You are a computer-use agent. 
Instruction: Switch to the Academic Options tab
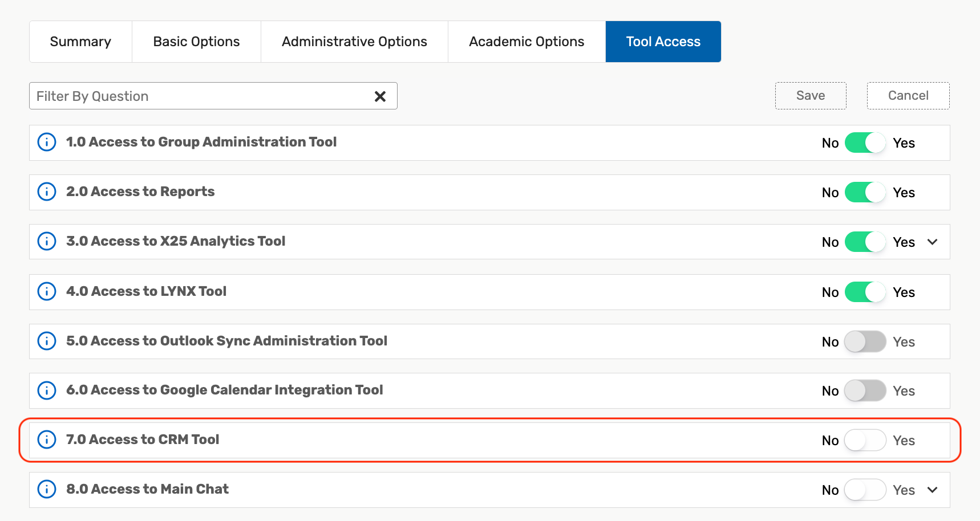[x=527, y=42]
